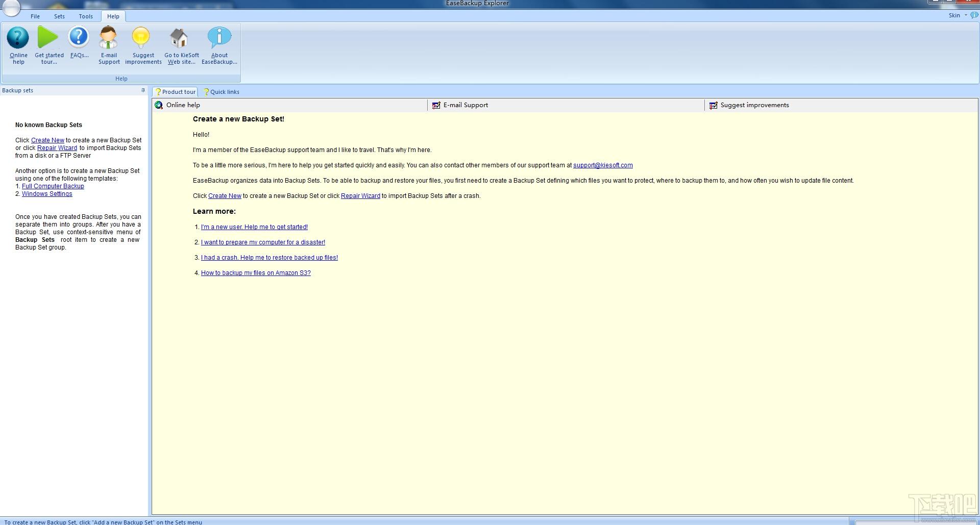Click the status bar hint text
The width and height of the screenshot is (980, 525).
click(x=103, y=522)
